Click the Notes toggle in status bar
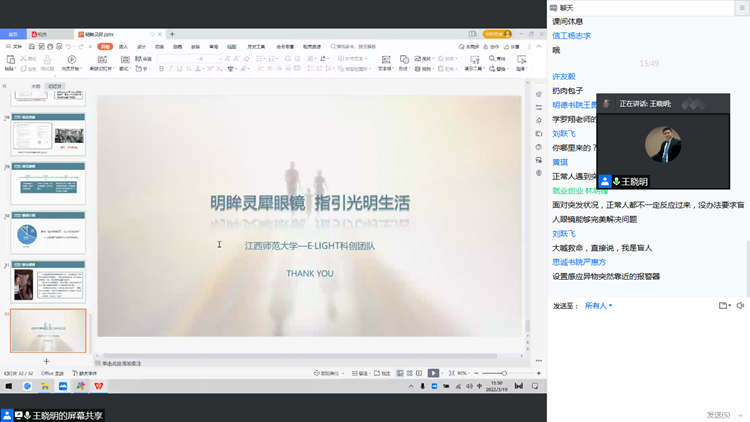Viewport: 750px width, 422px height. click(360, 373)
